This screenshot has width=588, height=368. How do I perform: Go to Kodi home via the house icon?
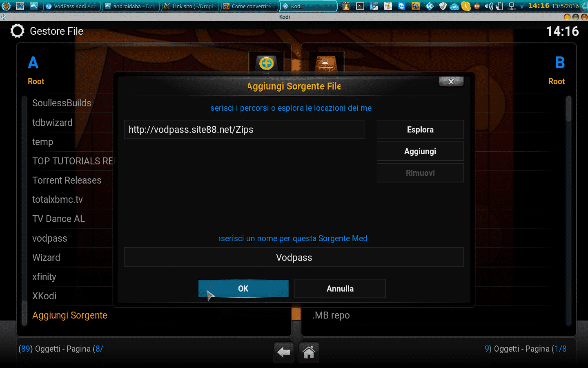click(x=309, y=352)
